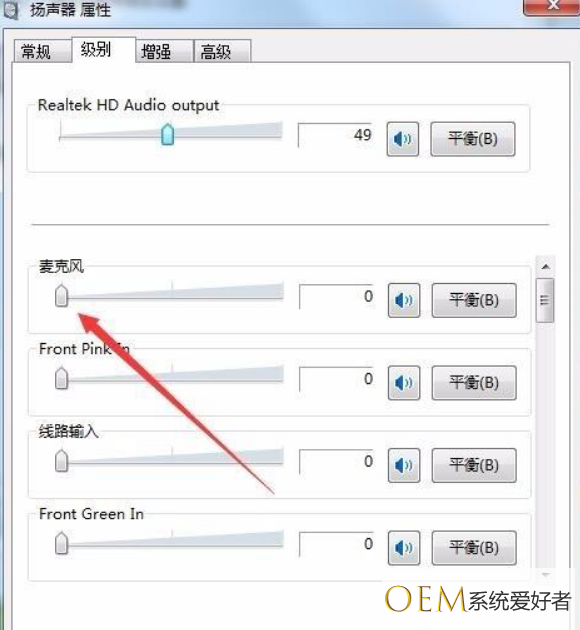Open 平衡(B) for Realtek HD Audio output

pyautogui.click(x=473, y=139)
